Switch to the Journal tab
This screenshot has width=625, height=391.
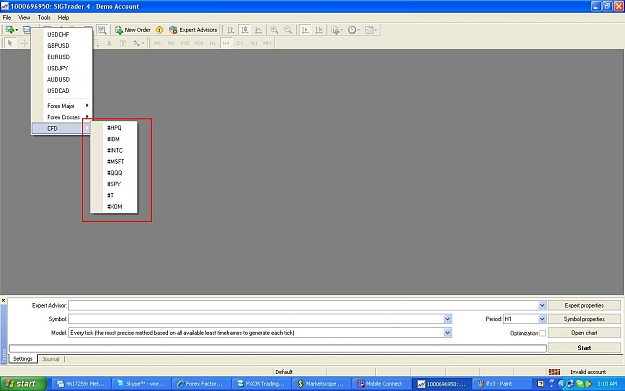click(x=51, y=359)
